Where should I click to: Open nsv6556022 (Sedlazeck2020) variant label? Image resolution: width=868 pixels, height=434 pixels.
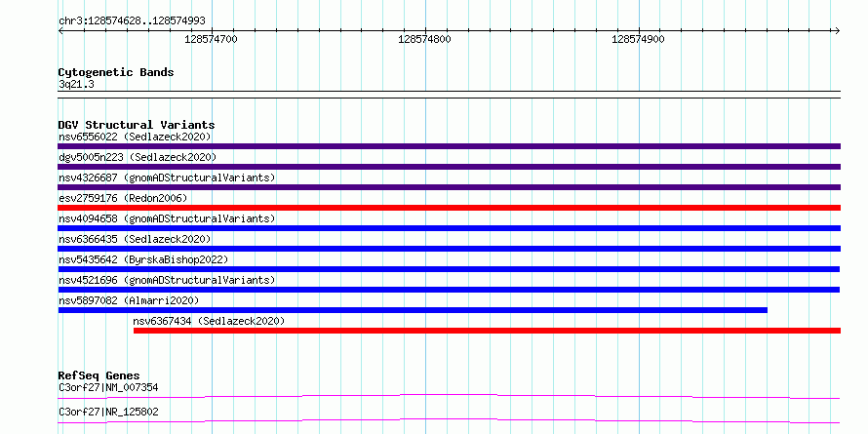[135, 137]
